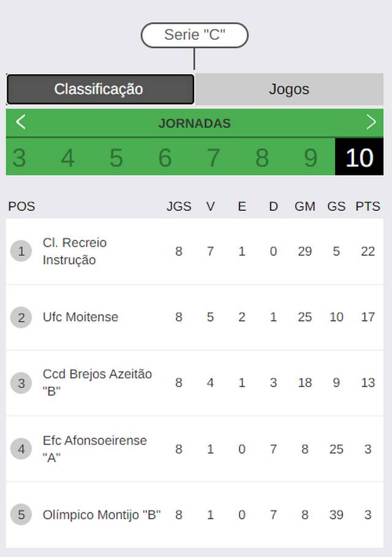Open the Classificação tab
Image resolution: width=392 pixels, height=557 pixels.
click(x=100, y=89)
